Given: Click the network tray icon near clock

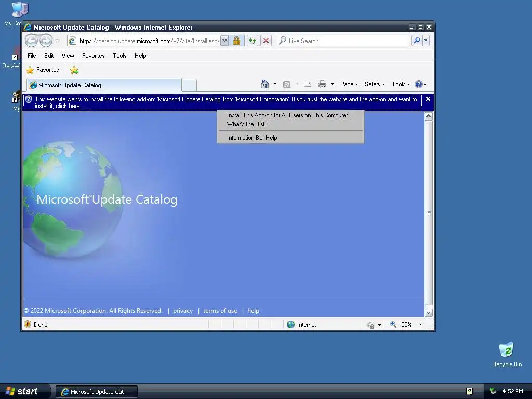Looking at the screenshot, I should [x=493, y=392].
